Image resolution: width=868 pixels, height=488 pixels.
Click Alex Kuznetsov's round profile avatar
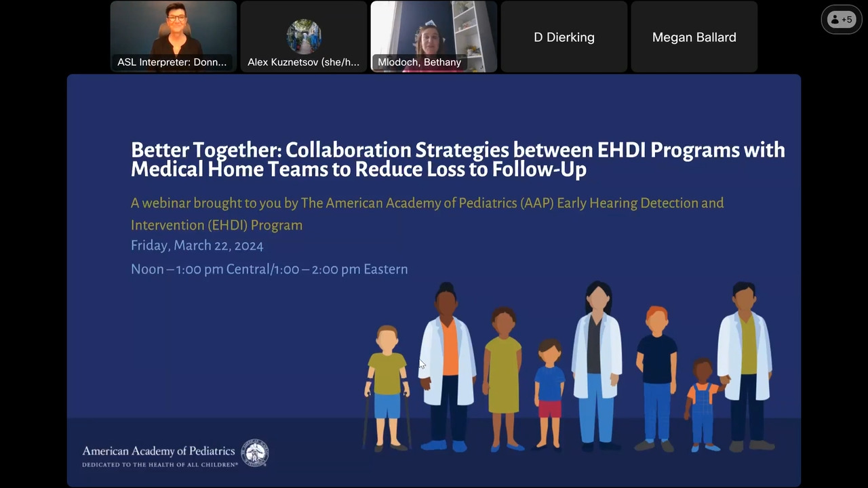point(303,36)
